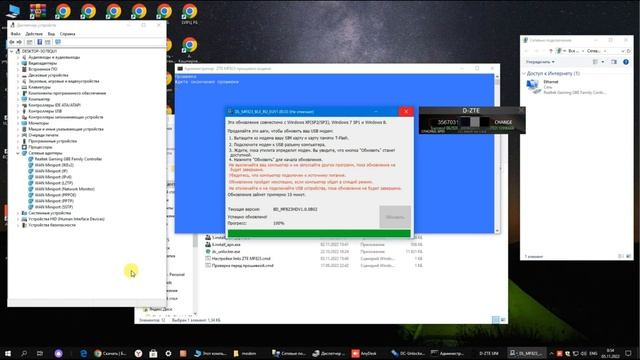The height and width of the screenshot is (360, 640).
Task: Click the Back arrow in Device Manager toolbar
Action: (12, 42)
